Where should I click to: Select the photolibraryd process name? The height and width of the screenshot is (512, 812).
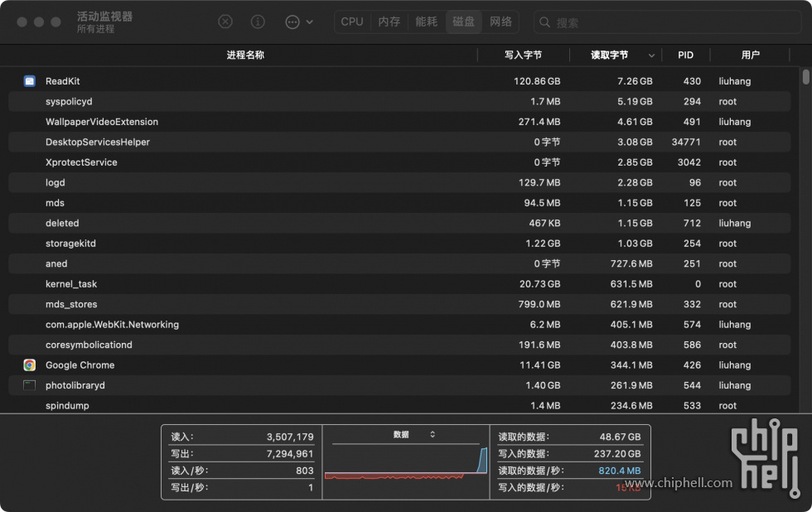(75, 385)
